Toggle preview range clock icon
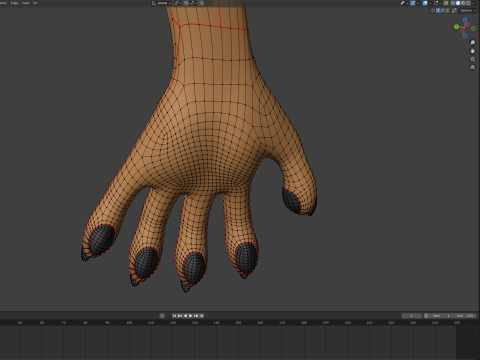480x360 pixels. coord(426,316)
